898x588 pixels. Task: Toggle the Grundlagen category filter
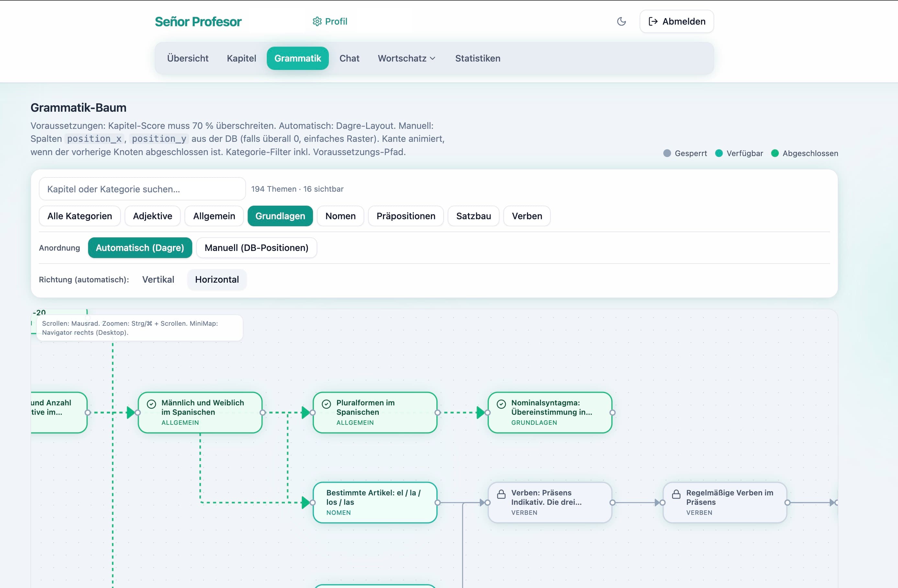click(x=280, y=216)
